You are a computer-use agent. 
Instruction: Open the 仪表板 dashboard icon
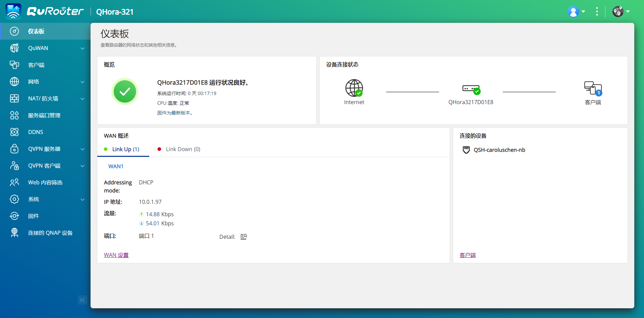14,31
